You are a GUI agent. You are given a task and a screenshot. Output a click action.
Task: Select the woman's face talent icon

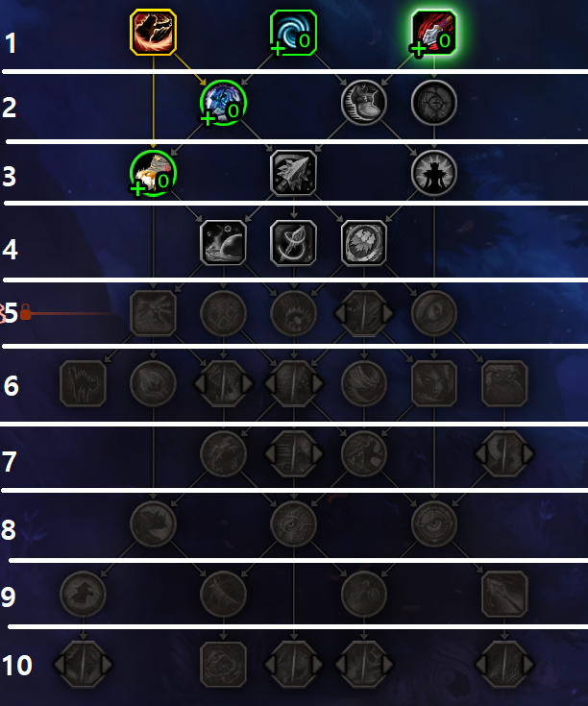pos(434,383)
